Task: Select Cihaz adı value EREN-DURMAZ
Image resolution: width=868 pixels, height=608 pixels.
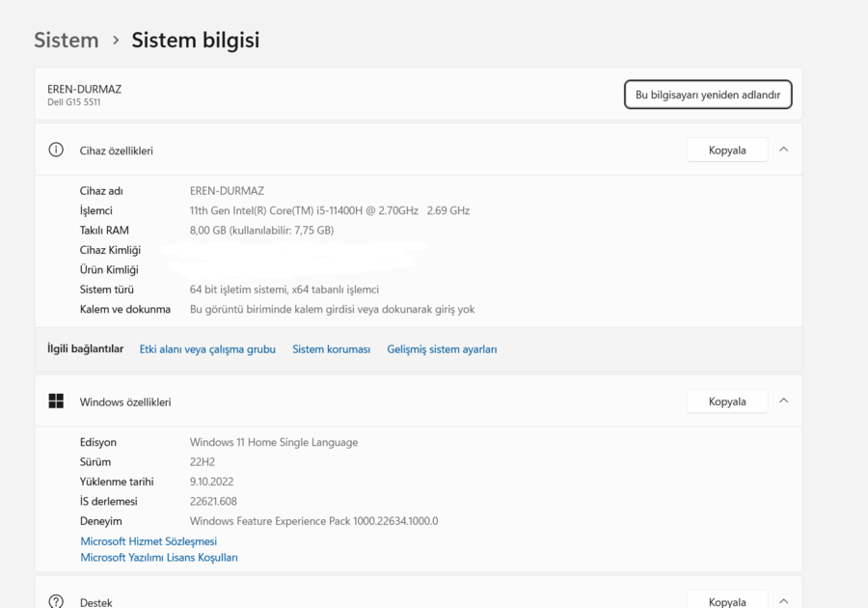Action: click(x=227, y=191)
